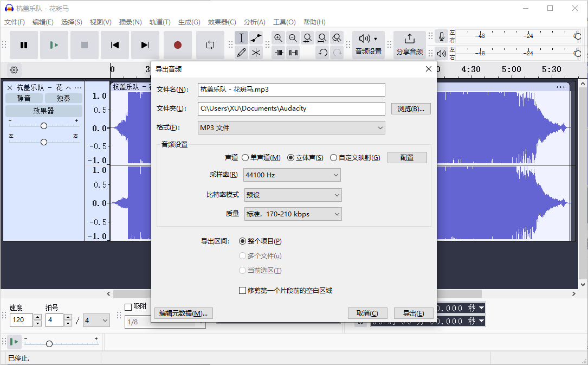Viewport: 588px width, 365px height.
Task: Select the Draw pencil tool
Action: coord(242,53)
